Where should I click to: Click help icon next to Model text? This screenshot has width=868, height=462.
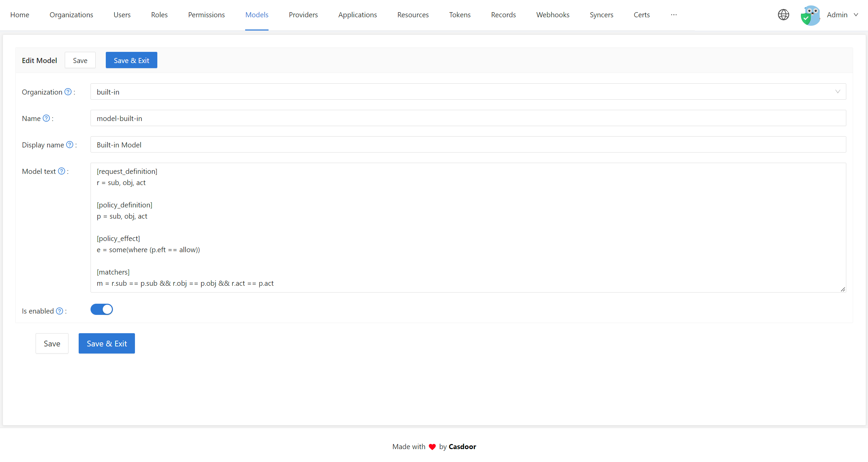61,171
